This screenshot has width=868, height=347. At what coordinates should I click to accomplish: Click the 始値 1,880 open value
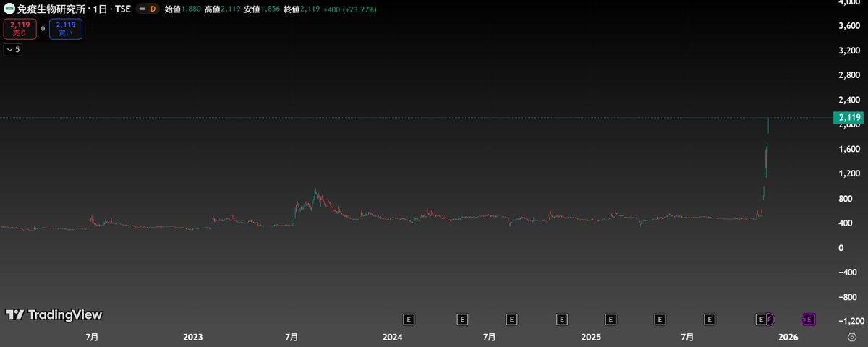[183, 9]
